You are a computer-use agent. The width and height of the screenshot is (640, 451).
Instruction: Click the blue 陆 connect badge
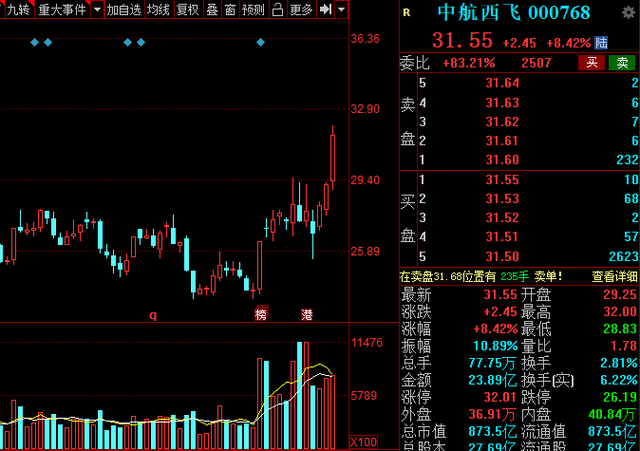click(x=601, y=42)
